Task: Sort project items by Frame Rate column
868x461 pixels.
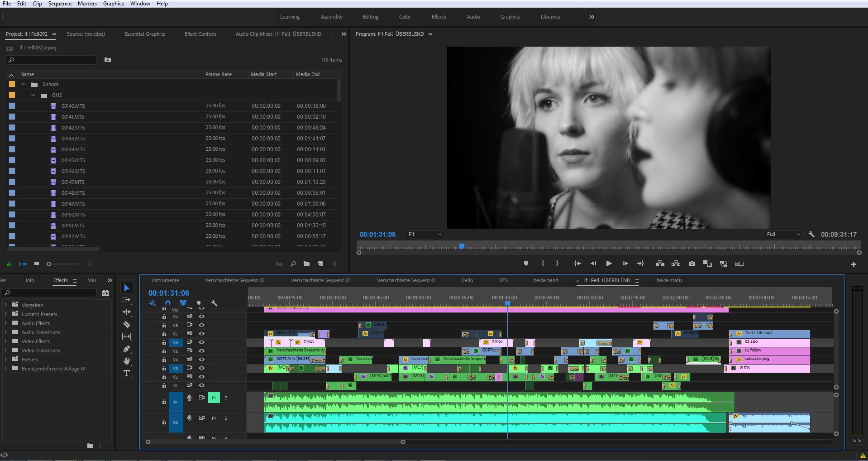Action: click(218, 74)
